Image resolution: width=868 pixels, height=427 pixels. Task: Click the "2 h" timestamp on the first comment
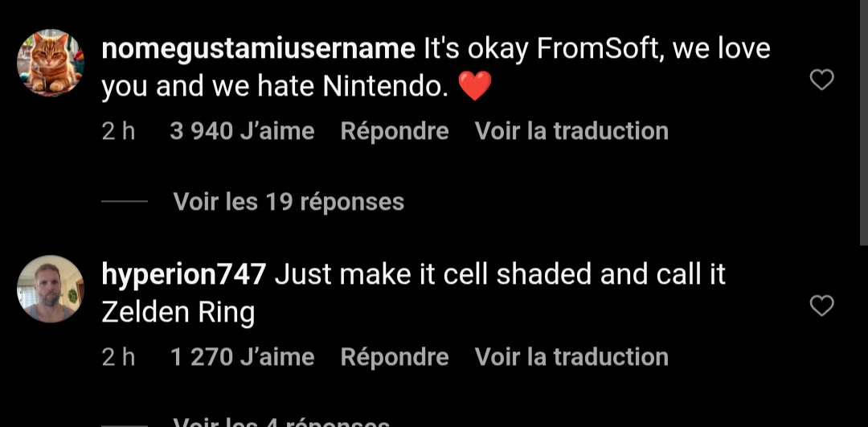tap(118, 131)
